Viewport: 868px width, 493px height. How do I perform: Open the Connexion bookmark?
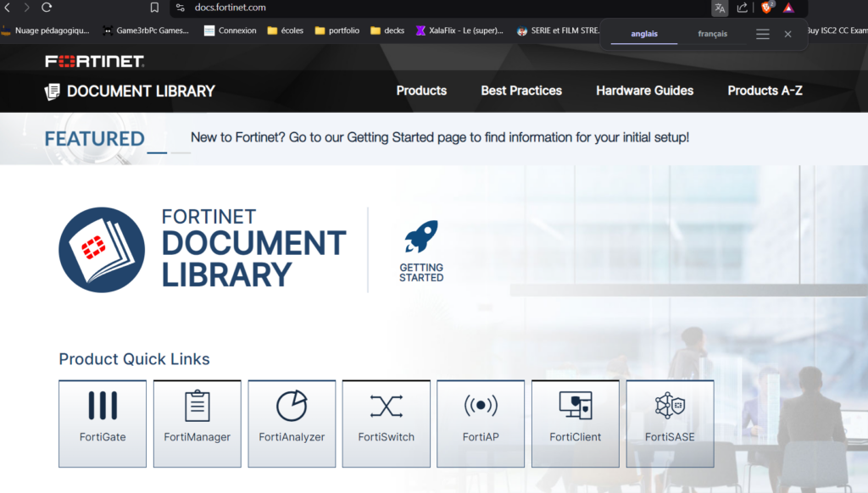(231, 30)
